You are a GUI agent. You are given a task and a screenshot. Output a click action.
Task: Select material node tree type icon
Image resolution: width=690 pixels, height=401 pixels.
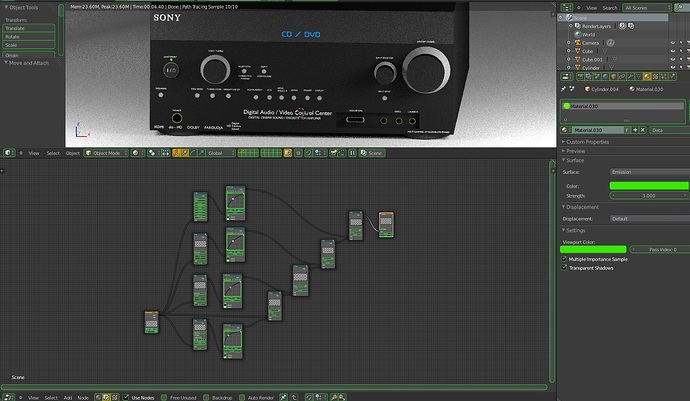coord(98,397)
